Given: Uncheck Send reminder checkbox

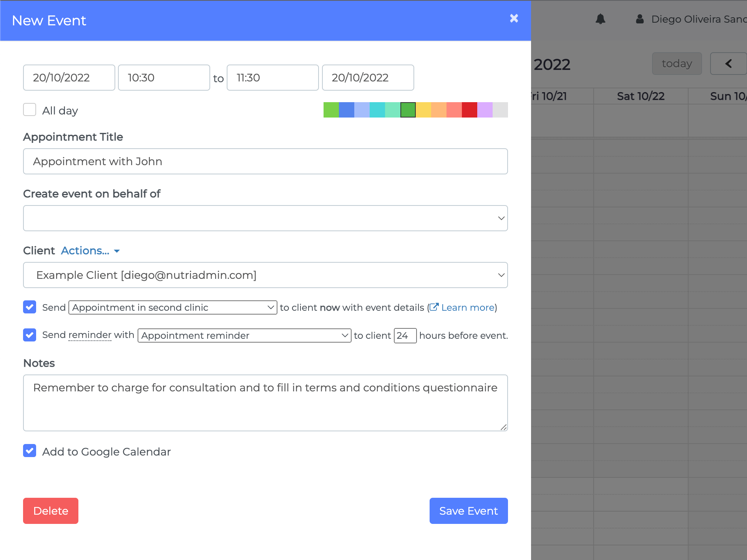Looking at the screenshot, I should 30,335.
